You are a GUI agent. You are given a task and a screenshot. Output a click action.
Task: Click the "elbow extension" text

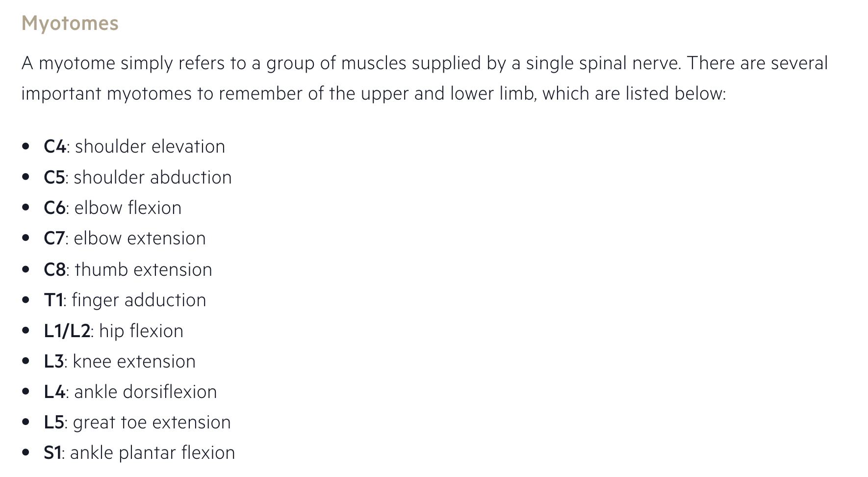tap(140, 238)
